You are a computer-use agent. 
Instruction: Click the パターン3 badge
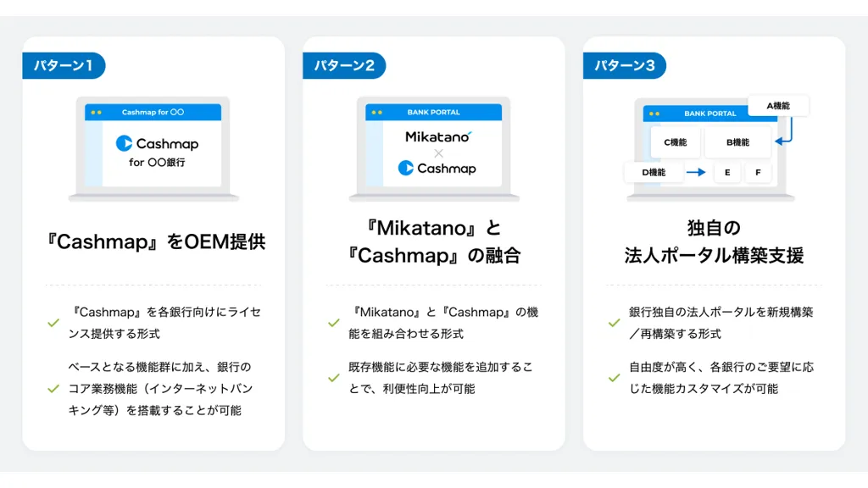[x=625, y=65]
